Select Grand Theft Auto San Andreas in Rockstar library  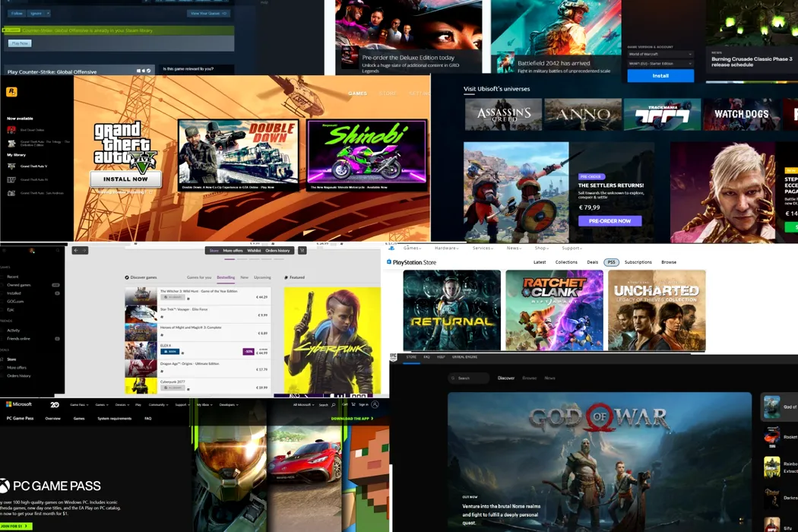coord(34,193)
